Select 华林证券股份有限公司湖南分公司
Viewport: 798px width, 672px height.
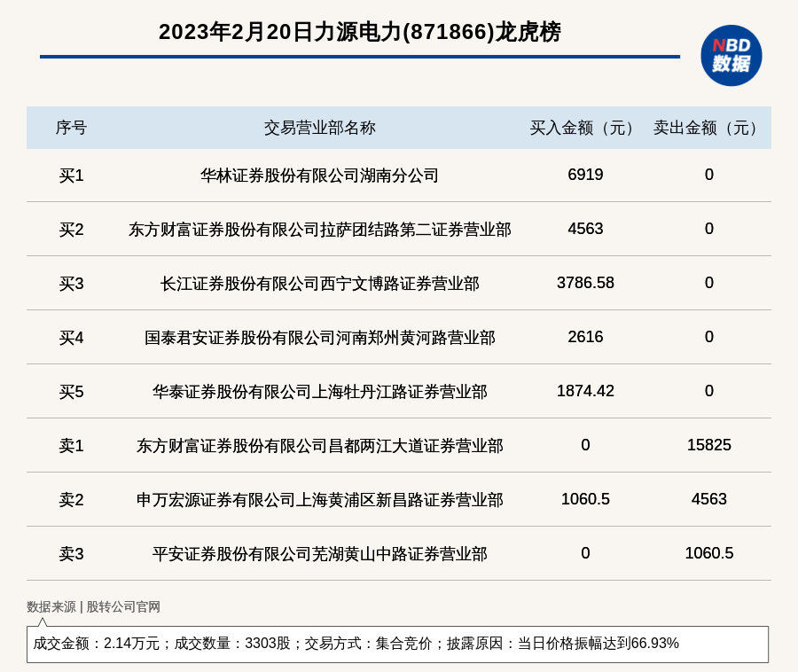(319, 176)
